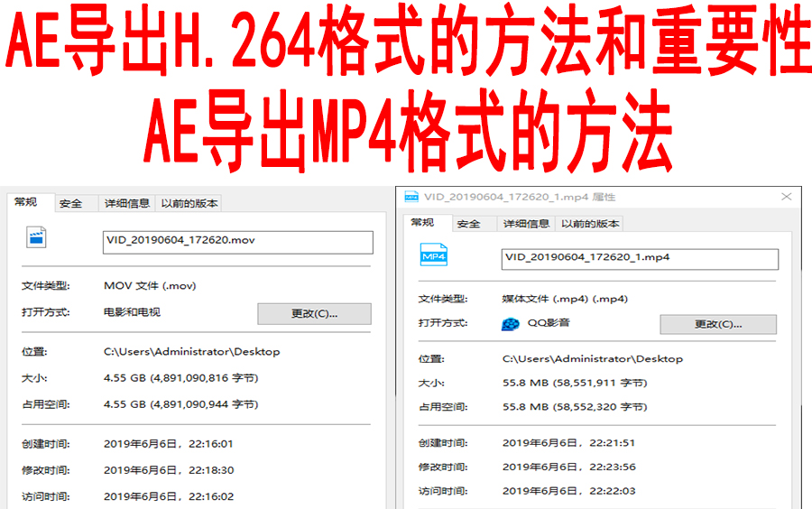Click the MOV 文件 (.mov) file type text
812x509 pixels.
point(150,286)
